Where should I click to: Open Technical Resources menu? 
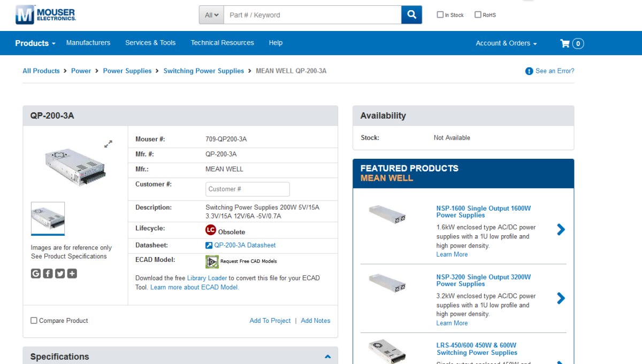tap(223, 43)
